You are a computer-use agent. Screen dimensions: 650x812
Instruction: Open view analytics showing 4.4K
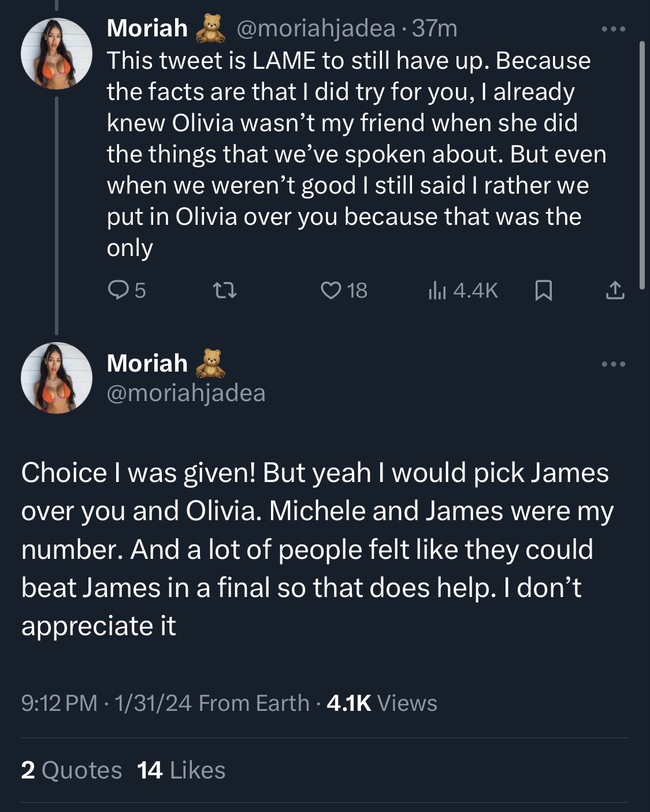463,290
